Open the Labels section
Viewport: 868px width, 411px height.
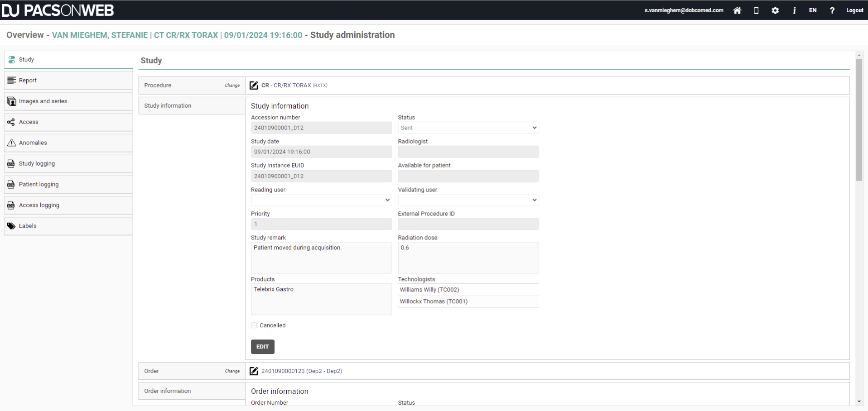point(68,226)
